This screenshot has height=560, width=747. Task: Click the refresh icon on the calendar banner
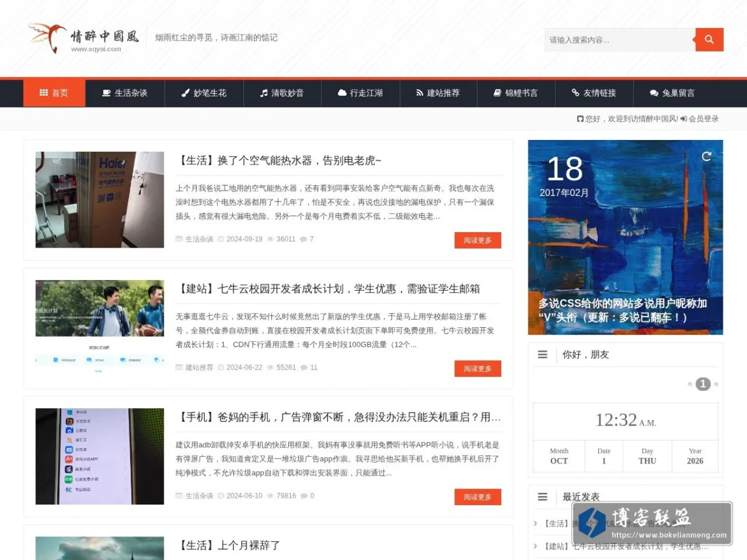[707, 156]
